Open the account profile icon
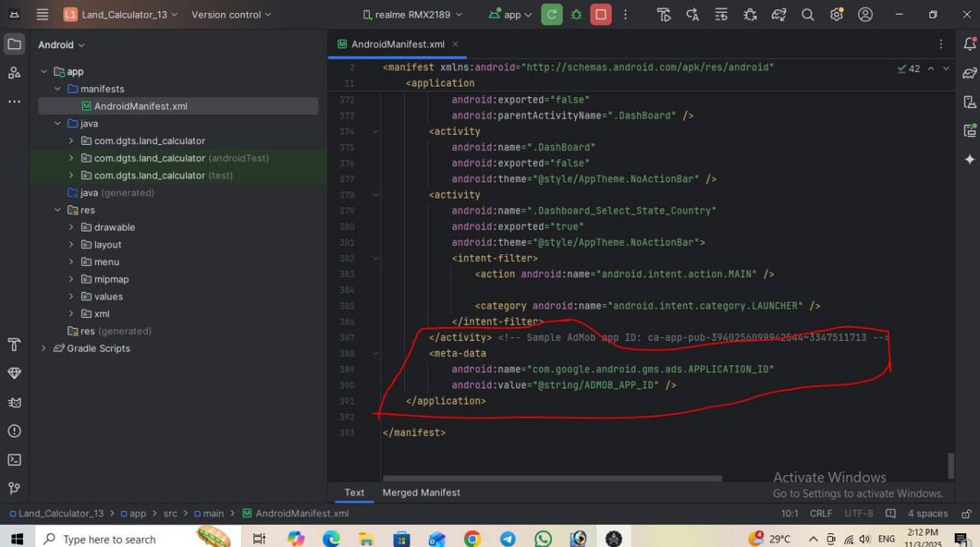This screenshot has height=547, width=980. pyautogui.click(x=865, y=15)
